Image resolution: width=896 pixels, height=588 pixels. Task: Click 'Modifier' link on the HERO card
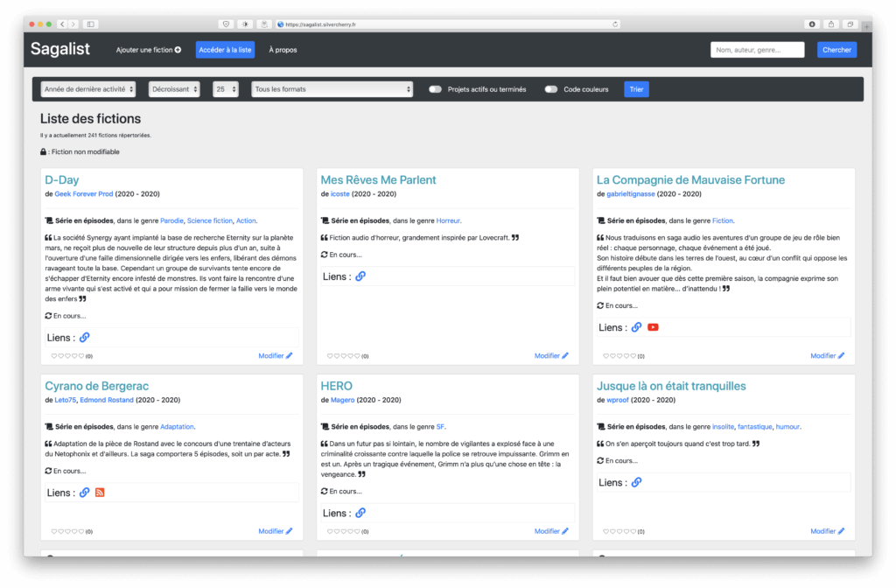(550, 531)
